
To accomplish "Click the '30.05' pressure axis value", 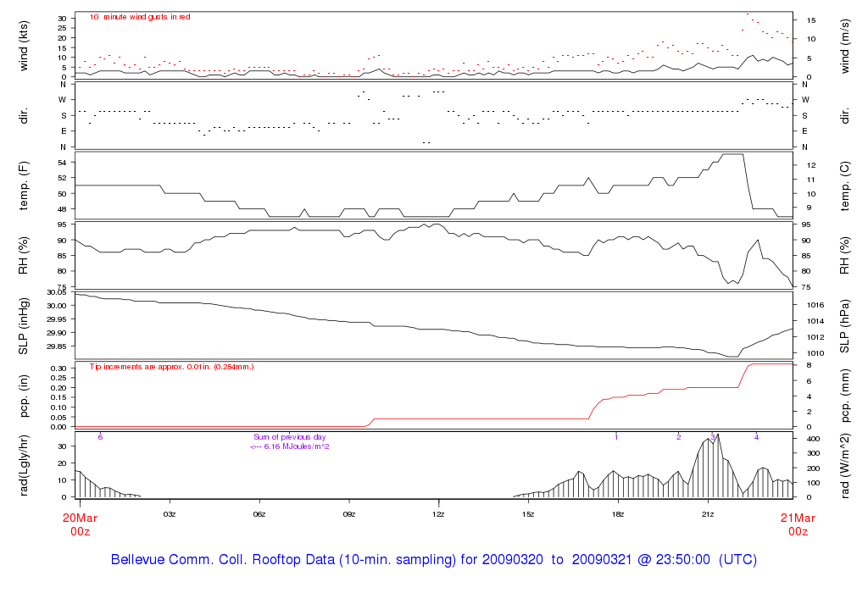I will coord(56,292).
